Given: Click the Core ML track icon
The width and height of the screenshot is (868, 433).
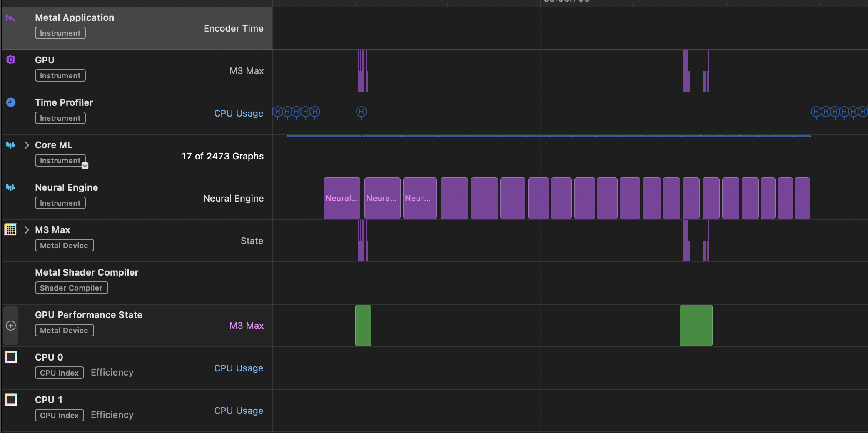Looking at the screenshot, I should coord(11,145).
